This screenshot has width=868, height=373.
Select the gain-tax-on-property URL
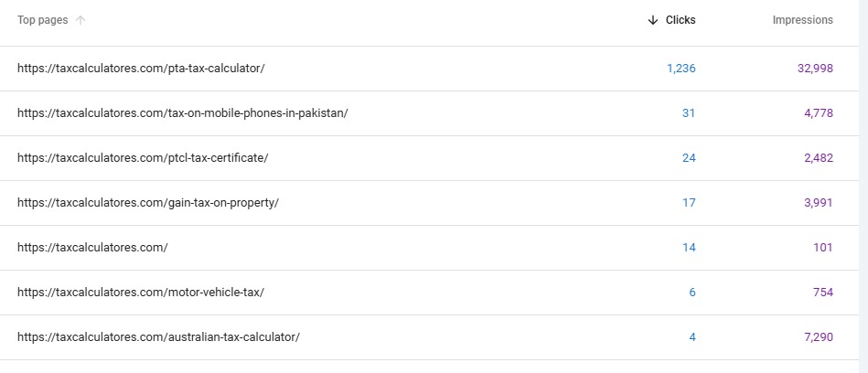click(x=147, y=203)
